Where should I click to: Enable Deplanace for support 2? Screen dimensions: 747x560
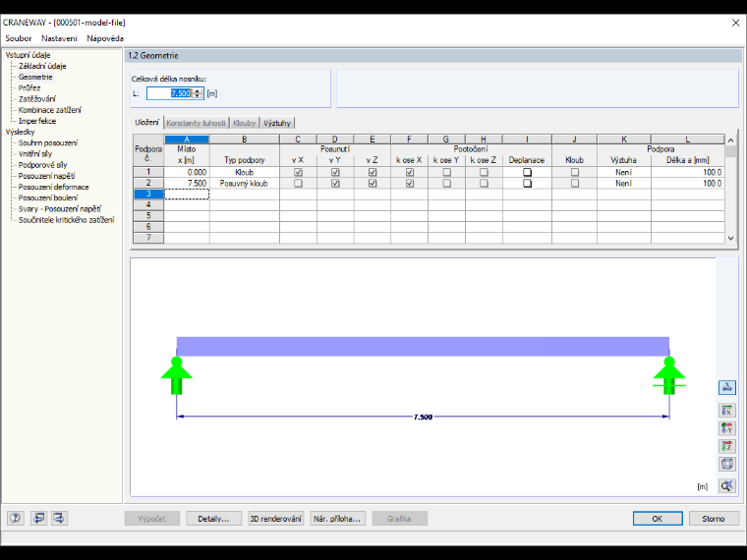click(x=528, y=184)
